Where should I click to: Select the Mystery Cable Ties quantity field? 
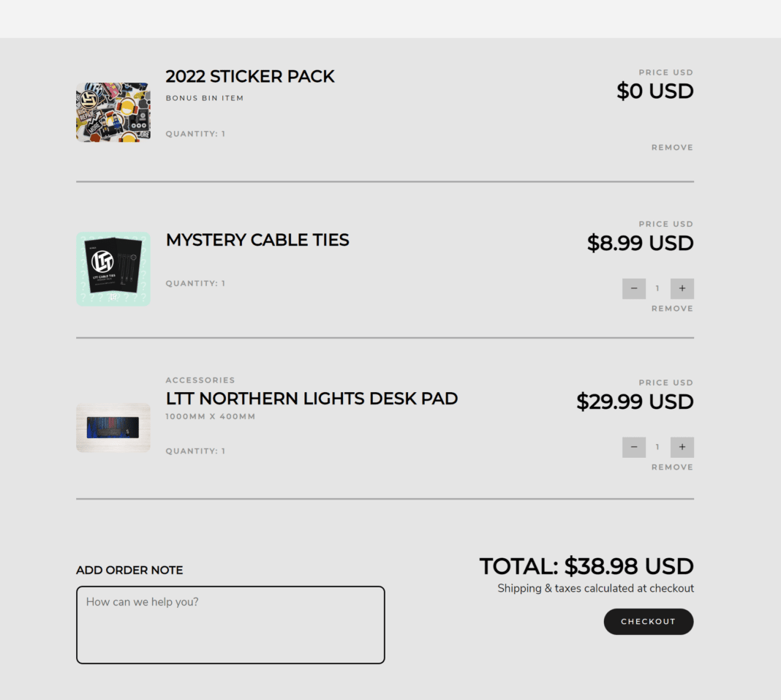coord(657,289)
